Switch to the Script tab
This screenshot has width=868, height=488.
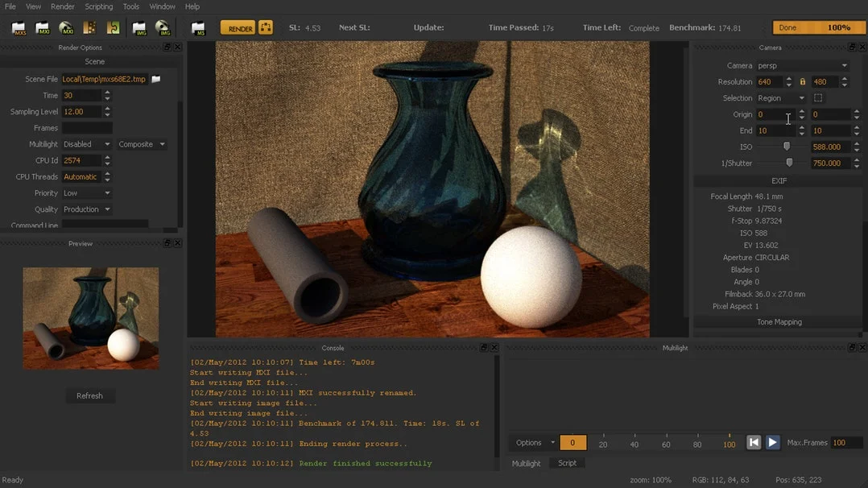coord(566,463)
